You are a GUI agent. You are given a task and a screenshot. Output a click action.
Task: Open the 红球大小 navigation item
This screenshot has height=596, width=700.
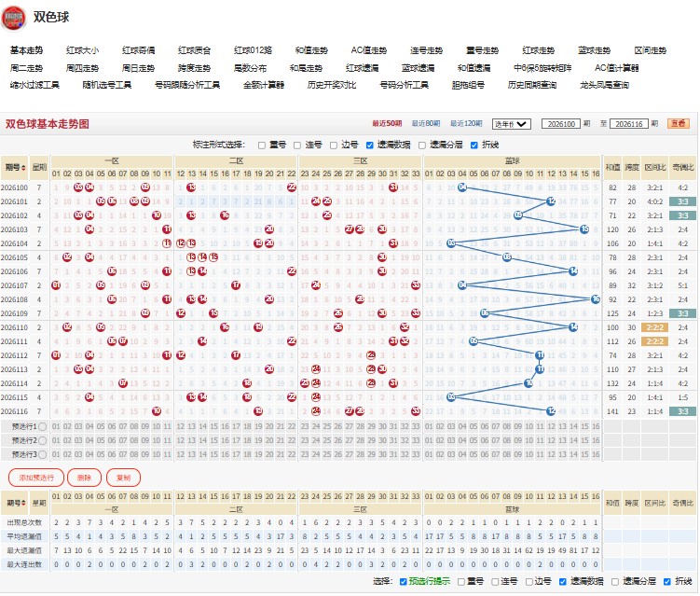(83, 50)
